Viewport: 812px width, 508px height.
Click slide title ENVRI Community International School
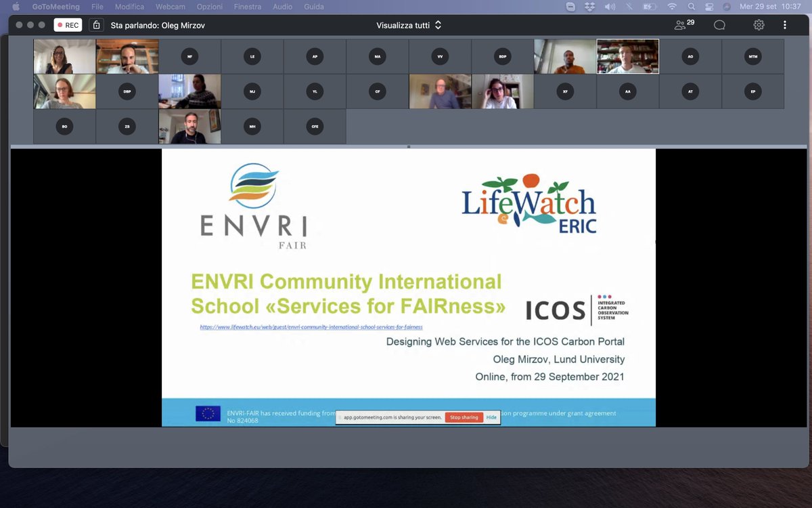(x=348, y=294)
